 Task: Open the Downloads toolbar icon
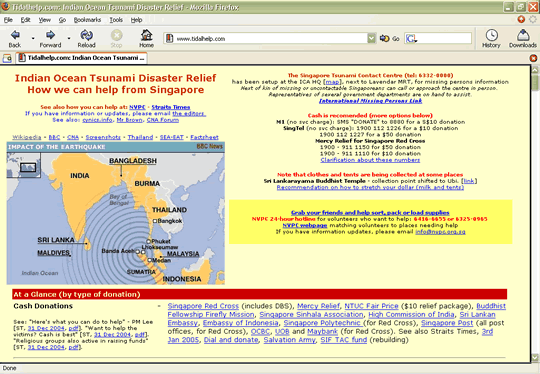(x=523, y=35)
